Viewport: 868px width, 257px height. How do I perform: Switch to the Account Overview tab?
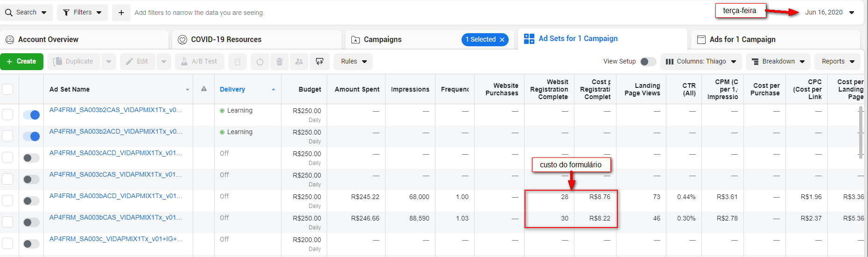(84, 40)
